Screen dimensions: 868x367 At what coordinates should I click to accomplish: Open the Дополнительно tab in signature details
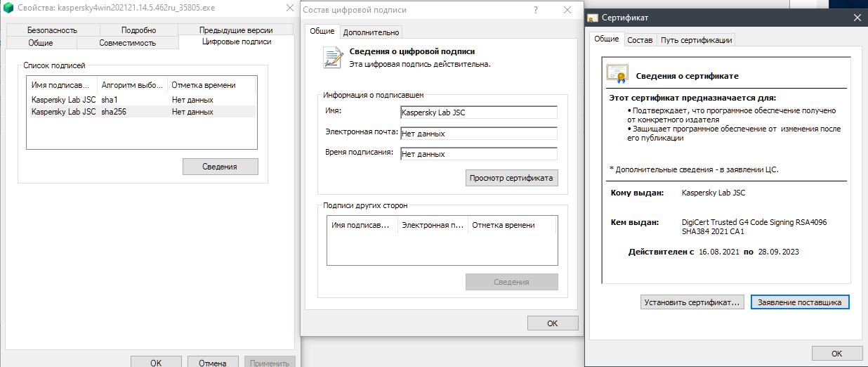(x=371, y=32)
